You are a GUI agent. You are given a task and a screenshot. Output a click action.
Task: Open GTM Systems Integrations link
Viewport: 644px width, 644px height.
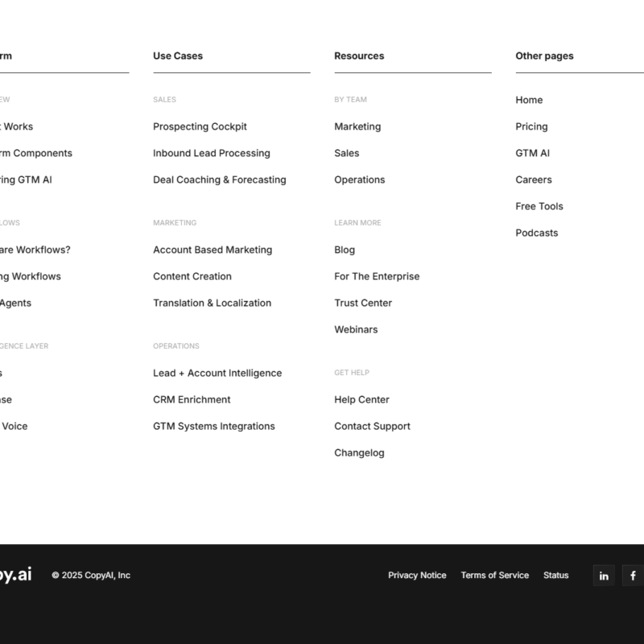213,426
